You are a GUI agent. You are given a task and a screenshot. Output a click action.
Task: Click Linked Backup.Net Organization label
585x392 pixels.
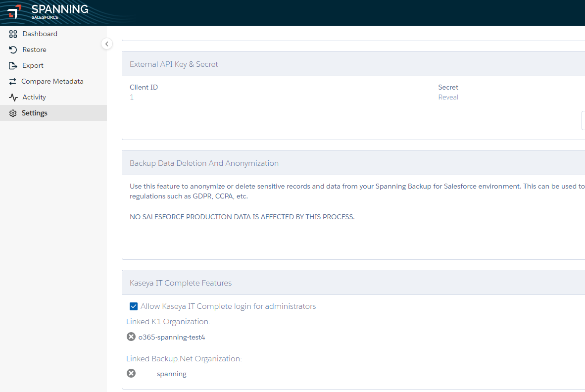pyautogui.click(x=184, y=359)
